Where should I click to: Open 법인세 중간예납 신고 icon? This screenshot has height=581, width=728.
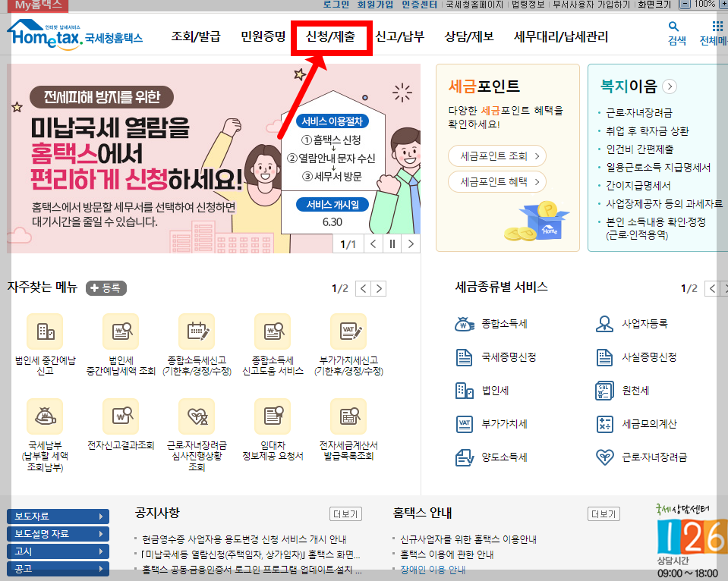coord(45,331)
